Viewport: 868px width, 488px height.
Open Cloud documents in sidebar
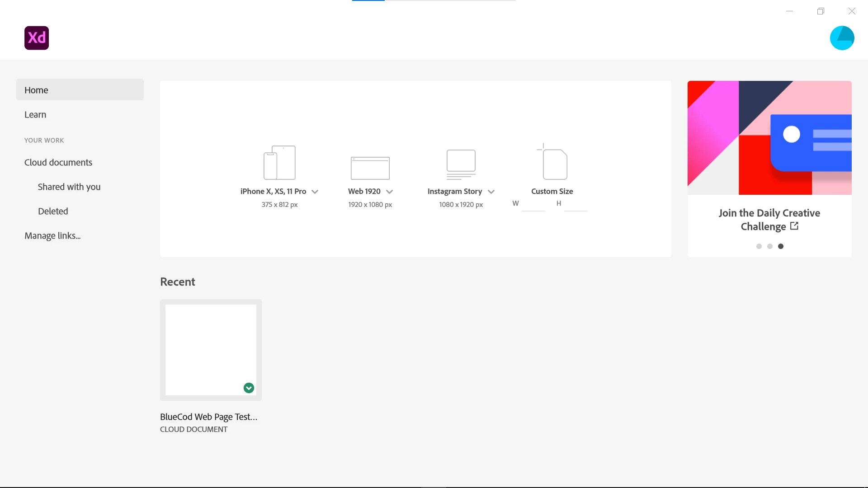(x=58, y=163)
